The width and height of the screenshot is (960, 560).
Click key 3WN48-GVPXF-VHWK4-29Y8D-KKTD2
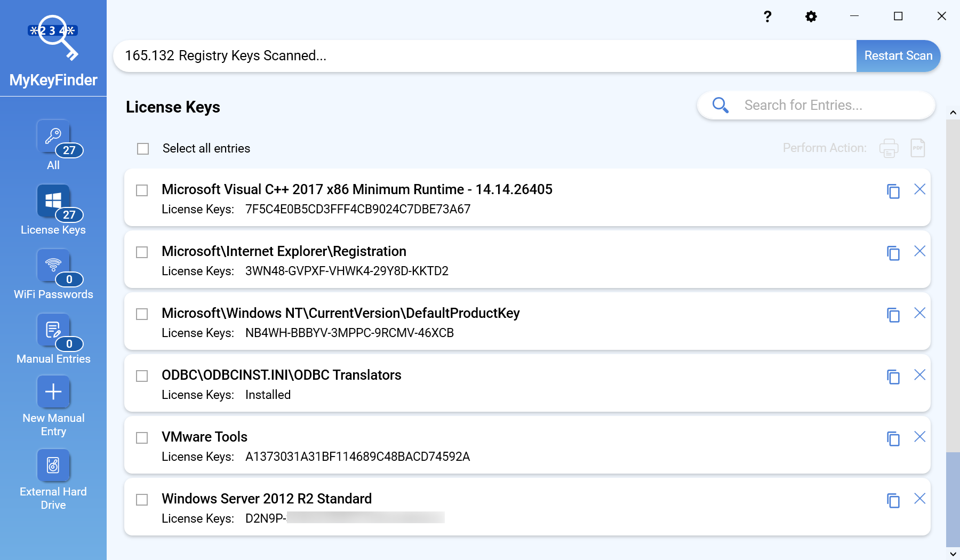[347, 271]
